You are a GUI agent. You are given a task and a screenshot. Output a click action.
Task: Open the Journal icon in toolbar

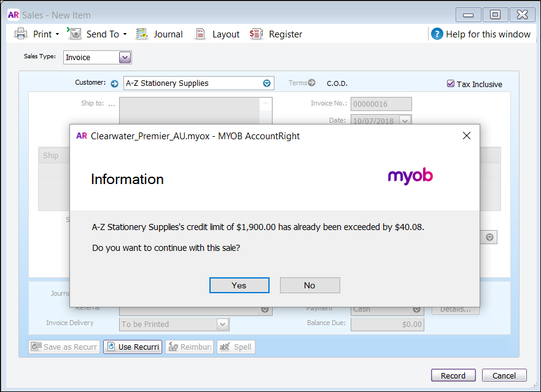point(142,34)
